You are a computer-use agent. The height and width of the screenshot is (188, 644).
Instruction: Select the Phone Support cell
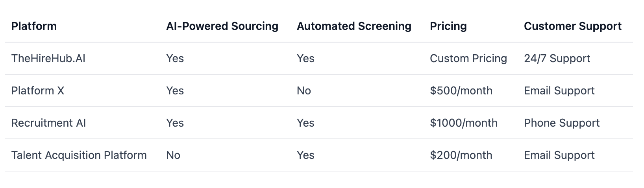[x=561, y=123]
